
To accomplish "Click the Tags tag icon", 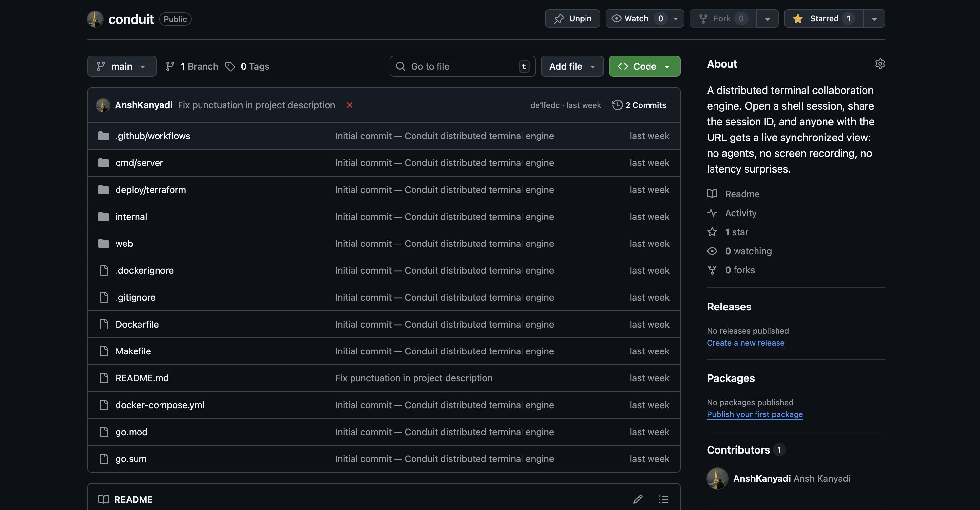I will 230,67.
